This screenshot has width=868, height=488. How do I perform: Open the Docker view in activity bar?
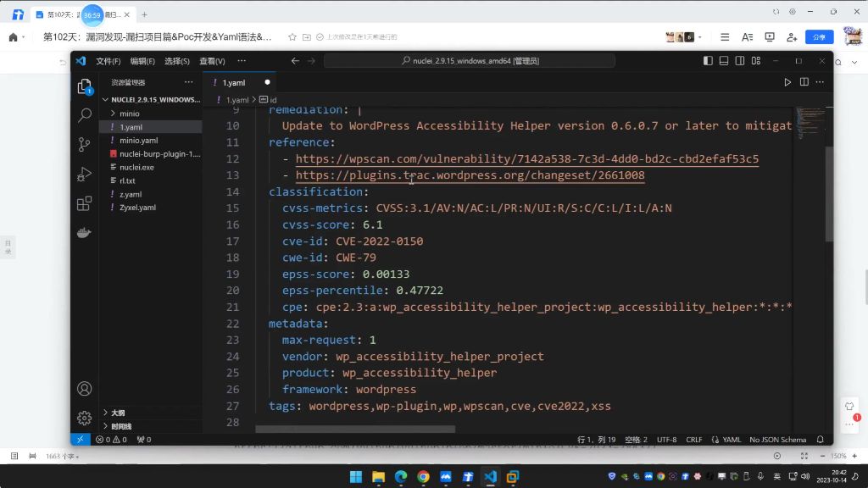[84, 232]
